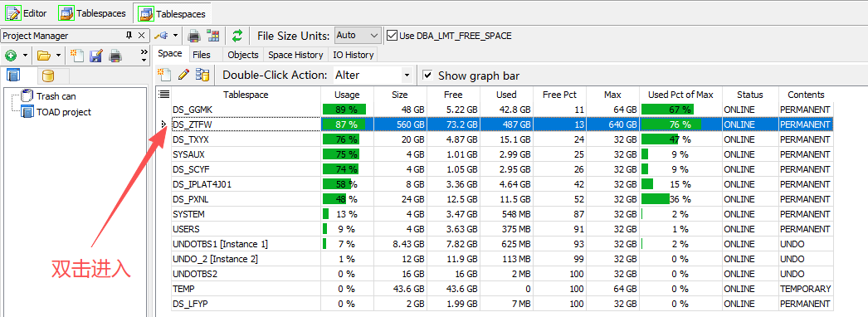Select UNDO_2 [Instance 2] row
Image resolution: width=868 pixels, height=317 pixels.
coord(501,259)
